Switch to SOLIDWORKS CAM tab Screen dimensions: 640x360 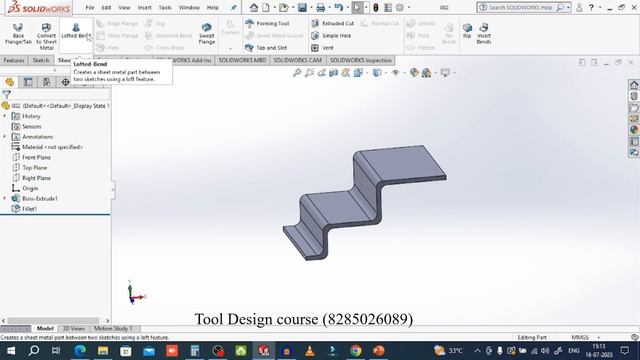click(298, 60)
